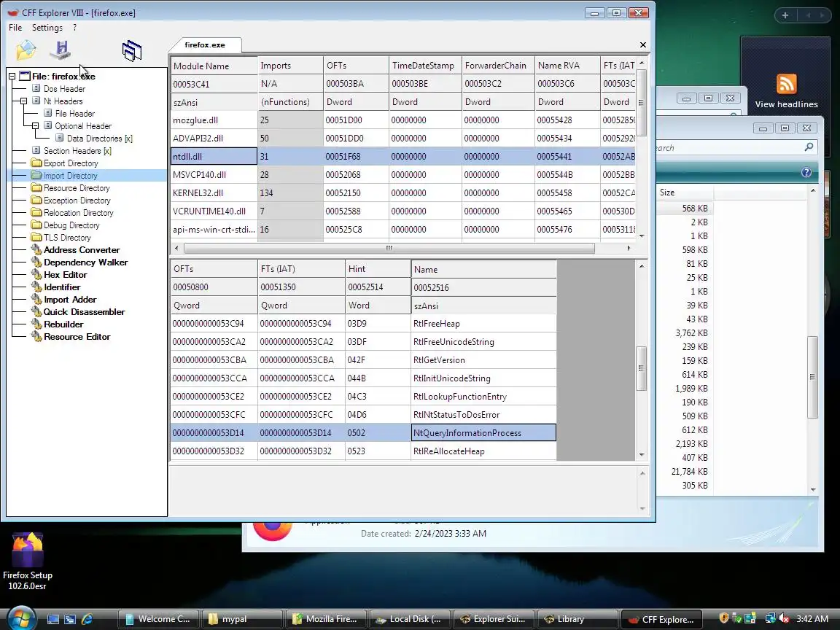840x630 pixels.
Task: Click help icon in the Explorer window
Action: [x=806, y=172]
